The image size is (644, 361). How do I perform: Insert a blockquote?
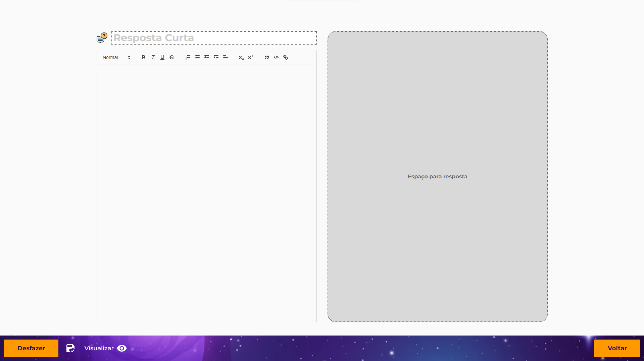[266, 57]
